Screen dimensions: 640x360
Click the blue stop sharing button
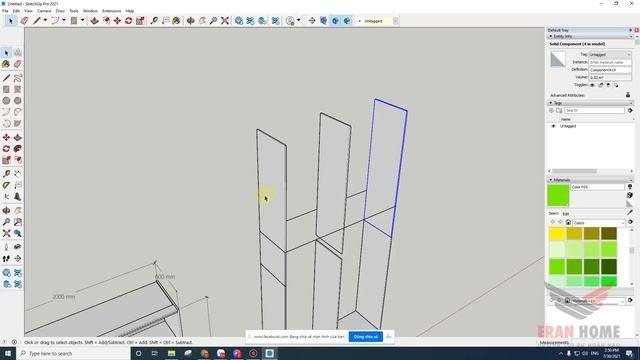pos(366,337)
